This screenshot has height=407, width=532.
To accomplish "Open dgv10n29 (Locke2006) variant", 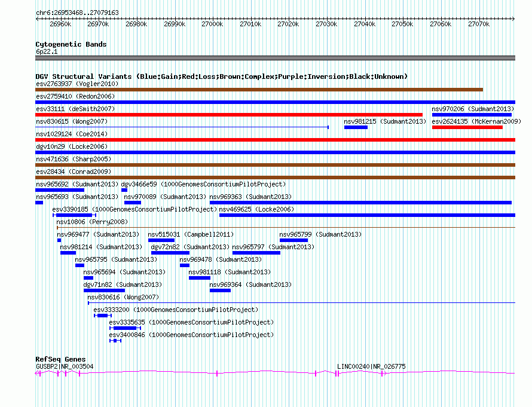I will (72, 146).
